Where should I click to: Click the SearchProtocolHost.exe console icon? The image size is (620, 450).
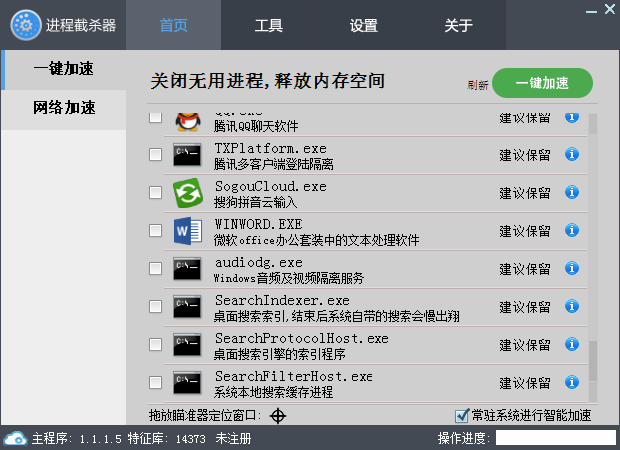coord(187,344)
